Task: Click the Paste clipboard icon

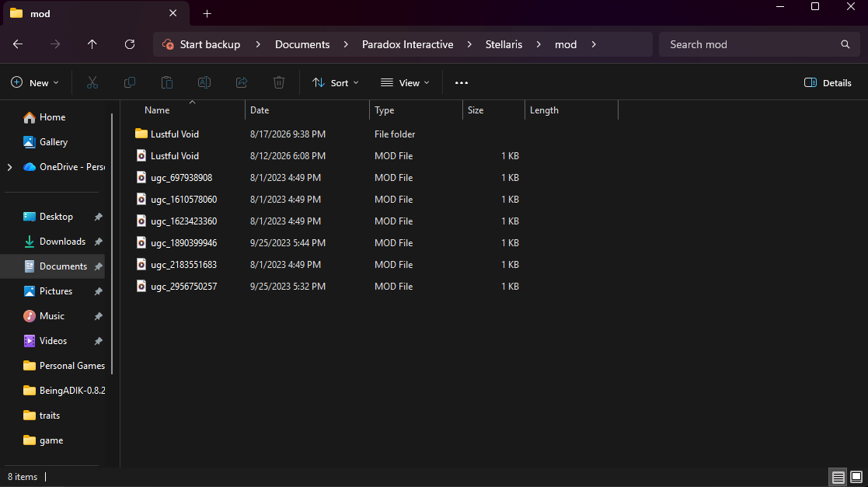Action: coord(166,82)
